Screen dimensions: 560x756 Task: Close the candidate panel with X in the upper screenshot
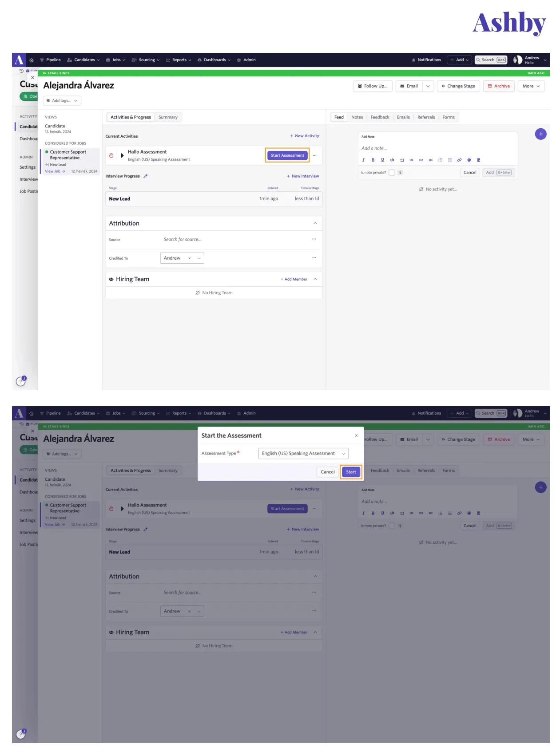tap(32, 78)
